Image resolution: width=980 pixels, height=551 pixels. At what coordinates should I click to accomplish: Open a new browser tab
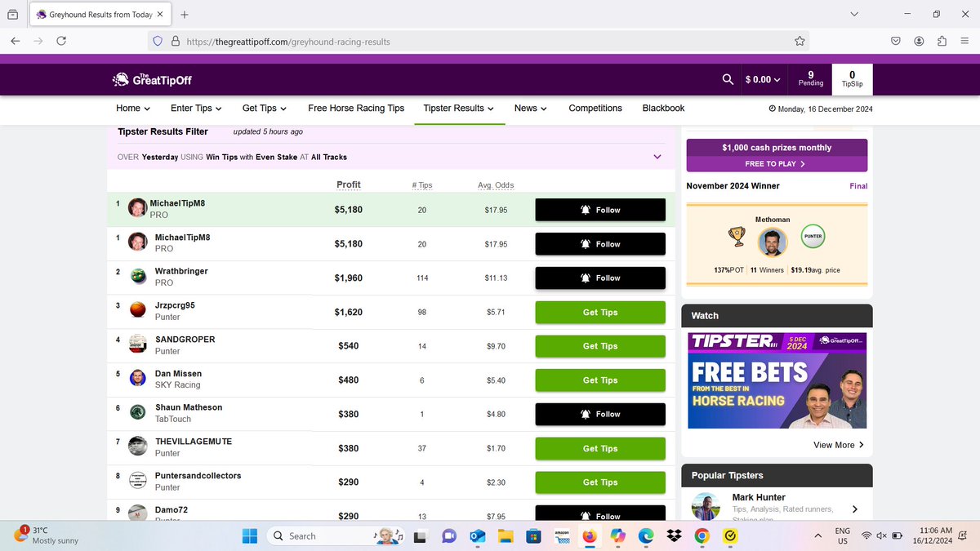185,15
